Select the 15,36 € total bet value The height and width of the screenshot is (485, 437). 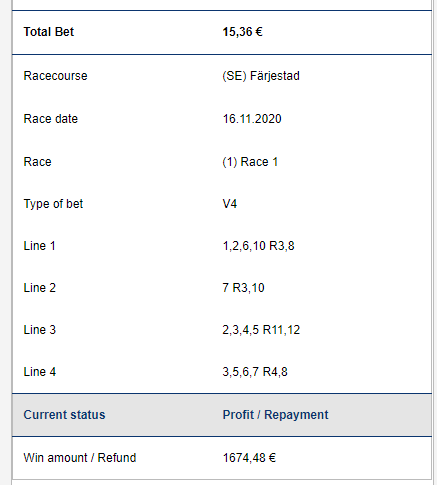(x=242, y=32)
